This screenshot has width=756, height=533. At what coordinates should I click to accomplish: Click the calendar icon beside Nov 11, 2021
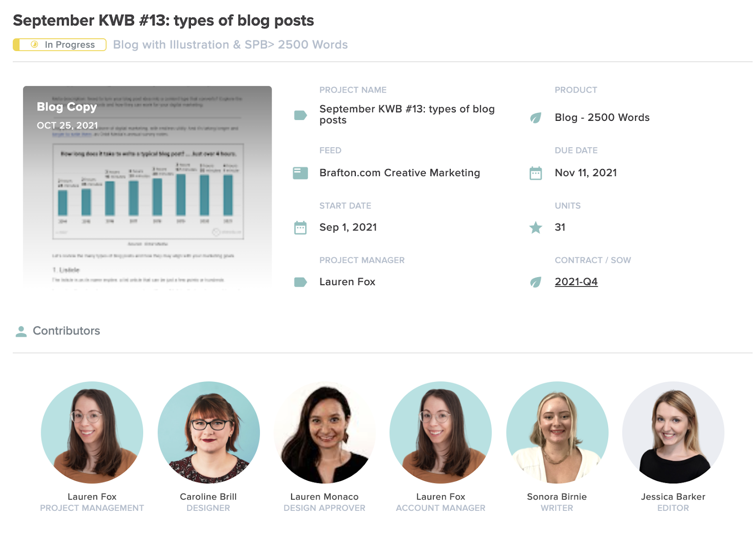535,173
